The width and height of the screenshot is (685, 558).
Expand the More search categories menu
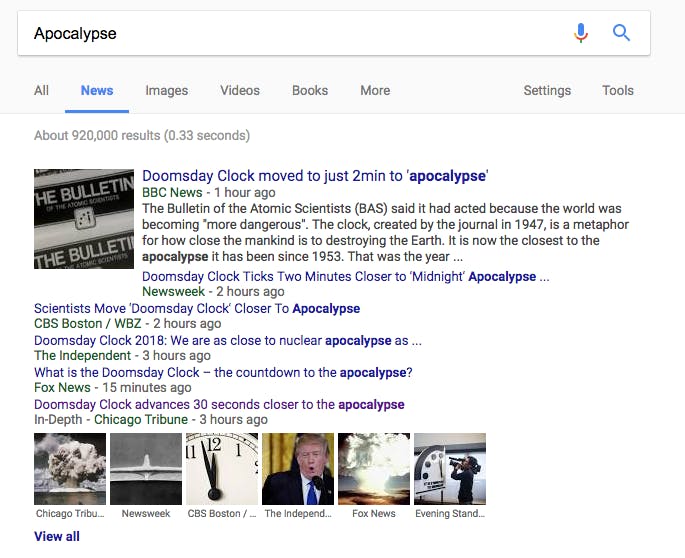pyautogui.click(x=375, y=90)
